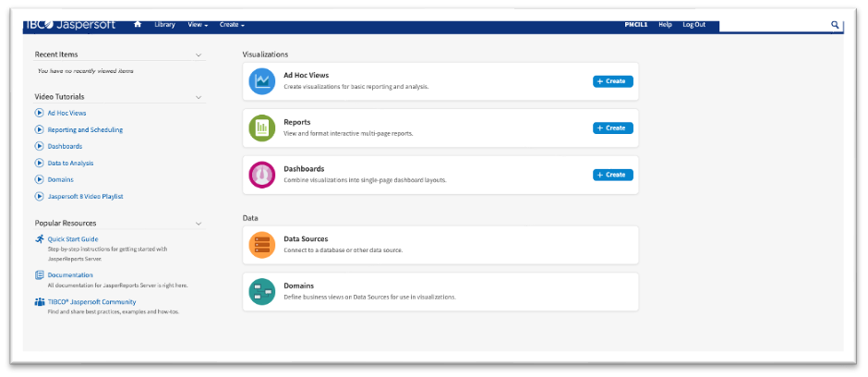Open the Create dropdown menu
Viewport: 868px width, 377px height.
(x=232, y=25)
